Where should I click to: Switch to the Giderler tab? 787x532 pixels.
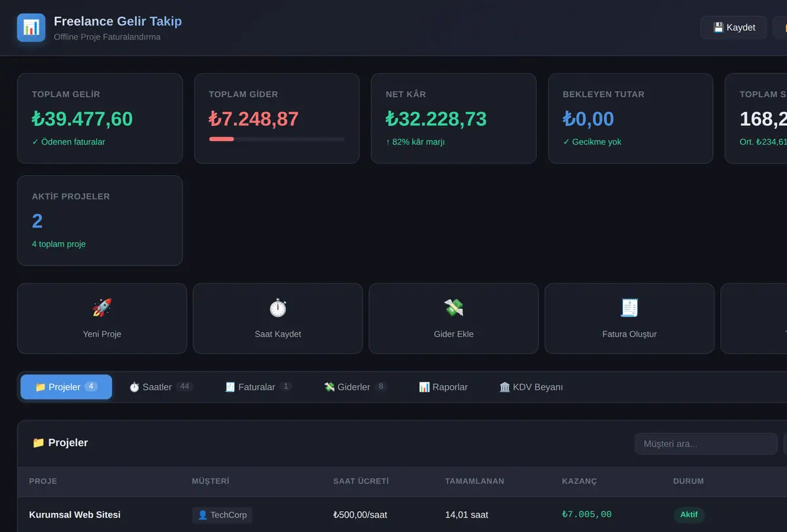[x=355, y=387]
